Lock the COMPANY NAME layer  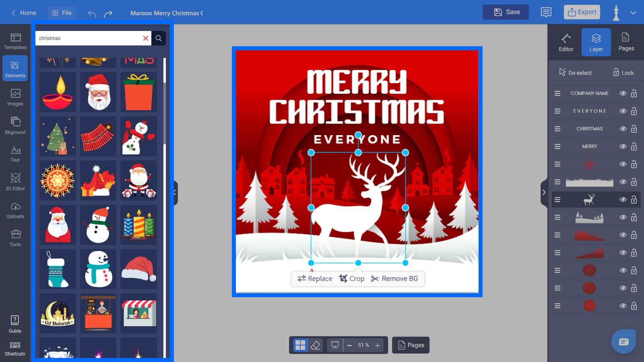click(x=633, y=93)
